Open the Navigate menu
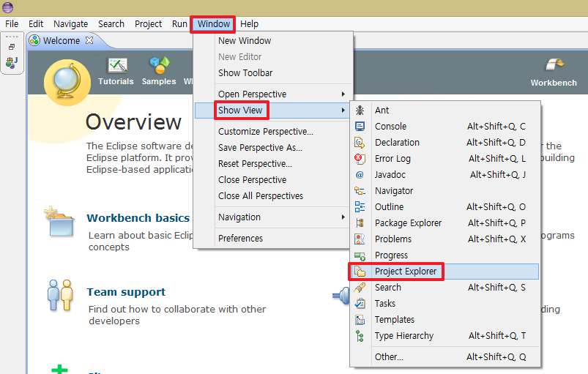Viewport: 588px width, 374px height. (x=71, y=24)
